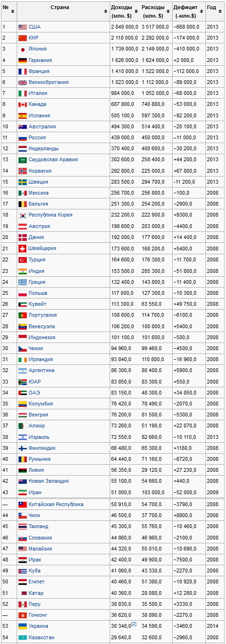Click the Ukraine flag icon
This screenshot has height=644, width=226.
click(22, 626)
